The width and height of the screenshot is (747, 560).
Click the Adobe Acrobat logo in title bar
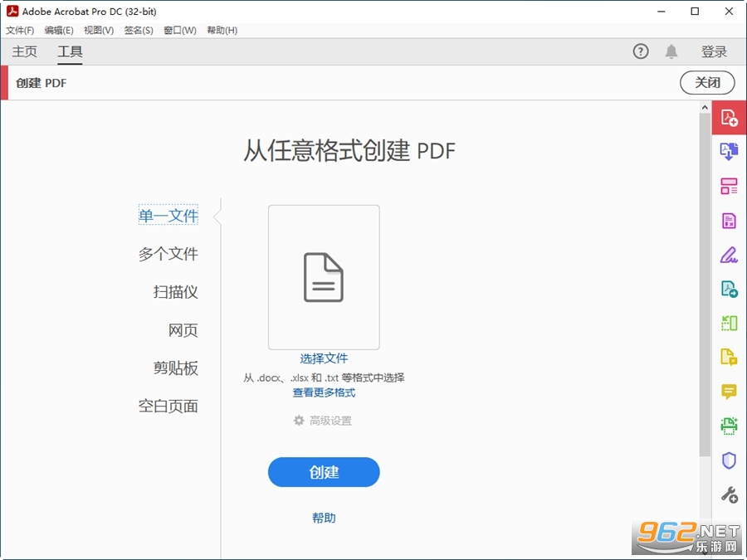coord(12,11)
